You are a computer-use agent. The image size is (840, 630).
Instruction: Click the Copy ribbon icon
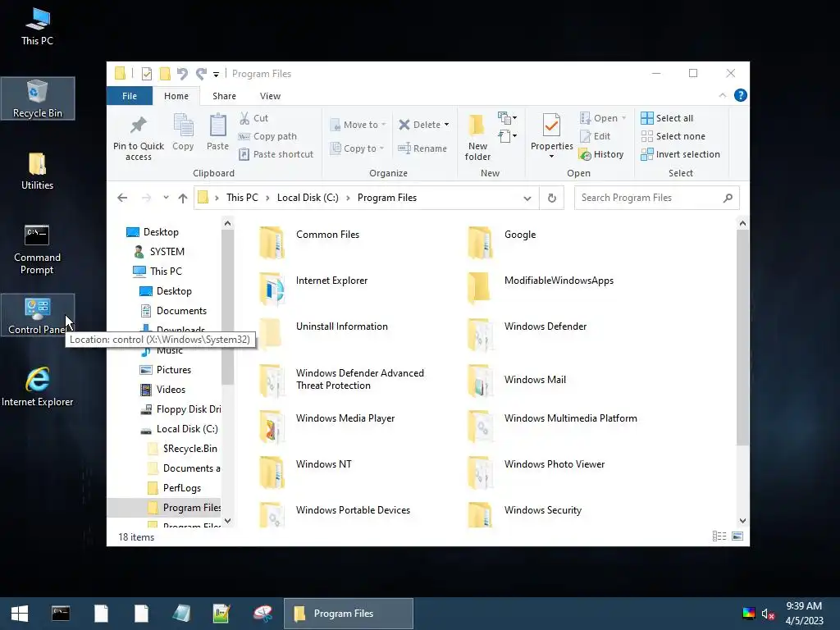tap(183, 132)
